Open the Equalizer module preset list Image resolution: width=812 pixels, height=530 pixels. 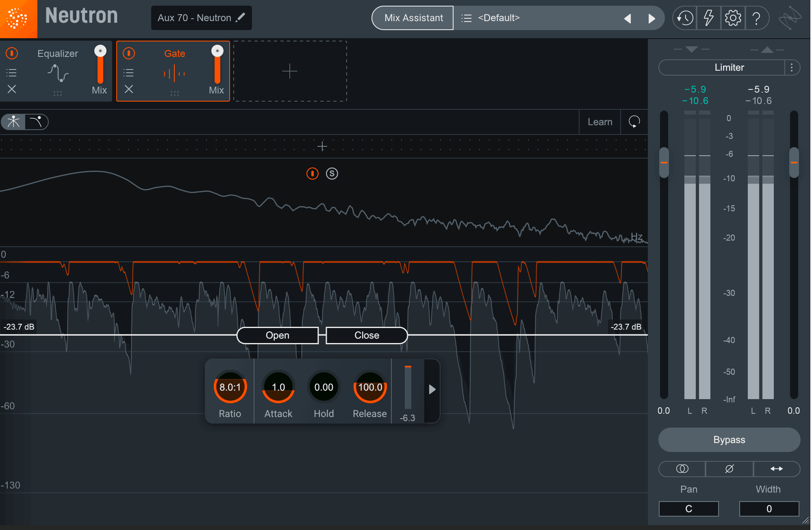(12, 73)
